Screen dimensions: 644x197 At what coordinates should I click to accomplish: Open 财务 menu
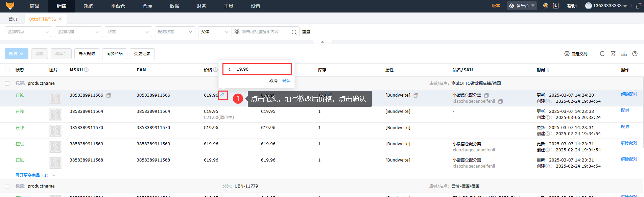pyautogui.click(x=201, y=6)
